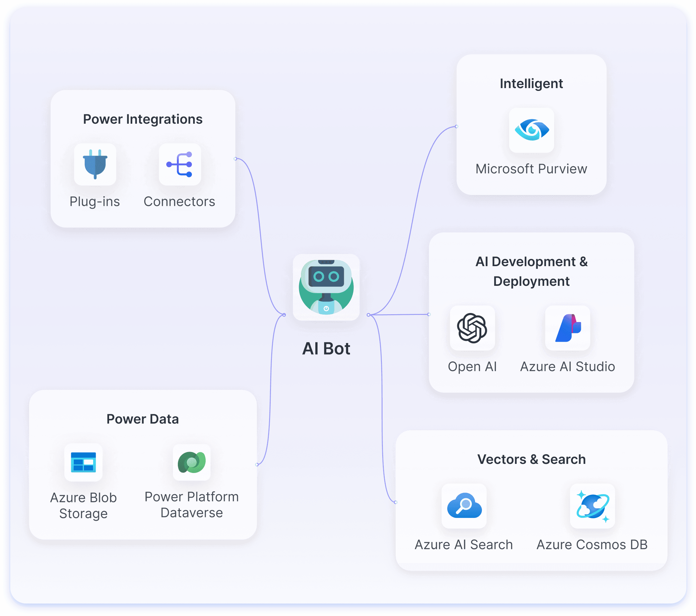Click the 'Azure AI Studio' label

pos(568,367)
